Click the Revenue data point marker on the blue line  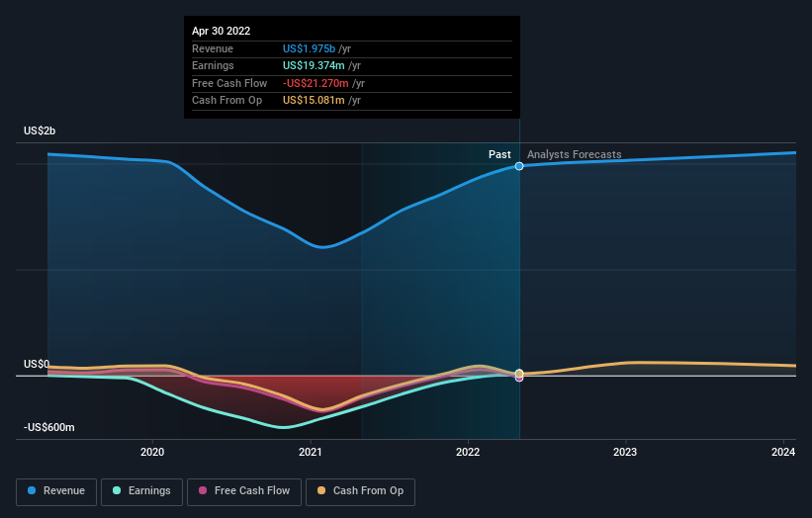(x=519, y=166)
